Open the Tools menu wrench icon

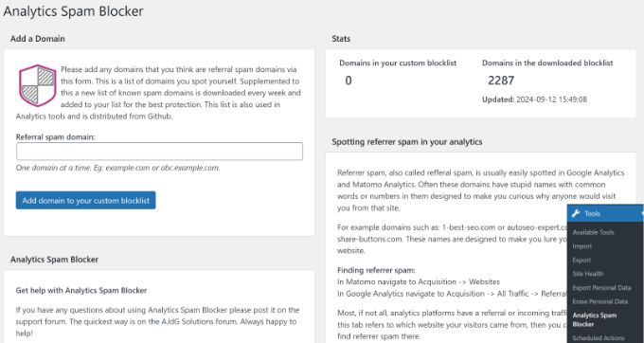click(576, 213)
